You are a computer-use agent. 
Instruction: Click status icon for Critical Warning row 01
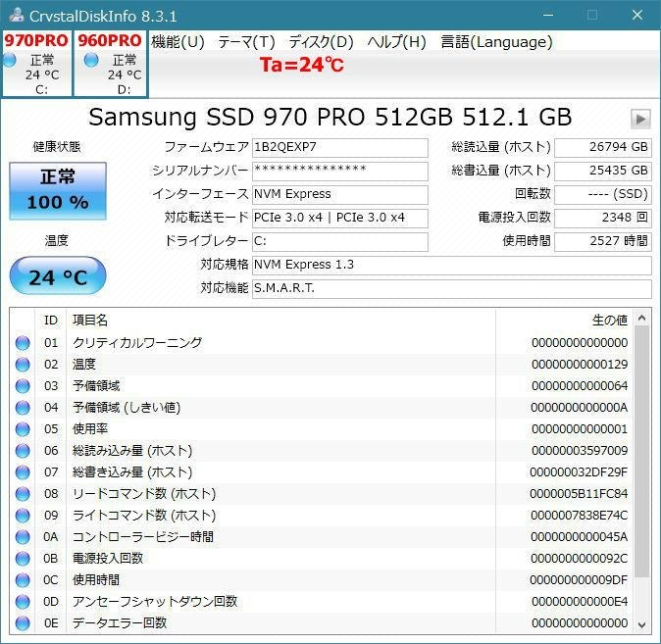tap(23, 343)
